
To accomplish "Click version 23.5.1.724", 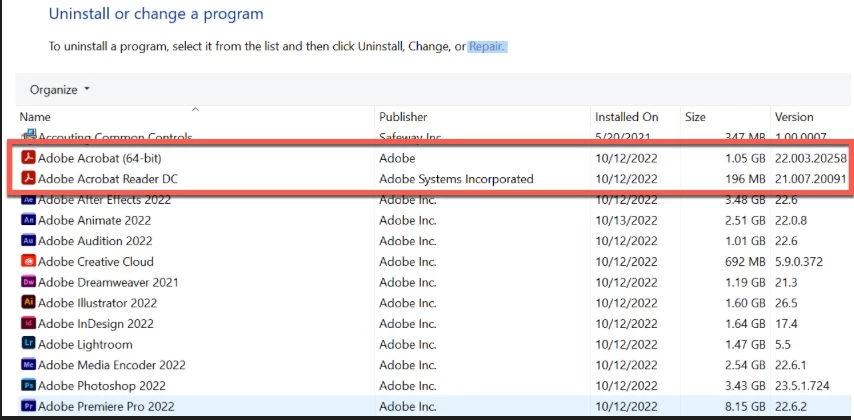I will click(802, 386).
